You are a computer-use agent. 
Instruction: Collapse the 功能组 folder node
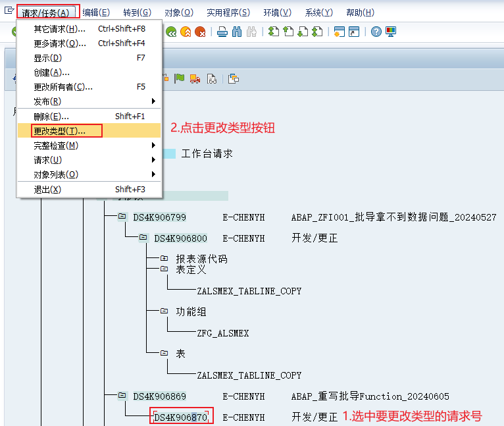coord(164,311)
